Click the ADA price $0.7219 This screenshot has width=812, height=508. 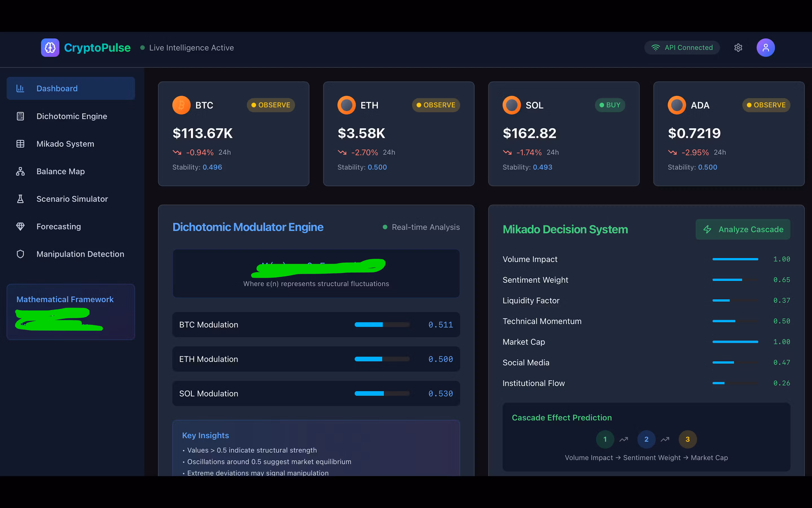point(694,133)
